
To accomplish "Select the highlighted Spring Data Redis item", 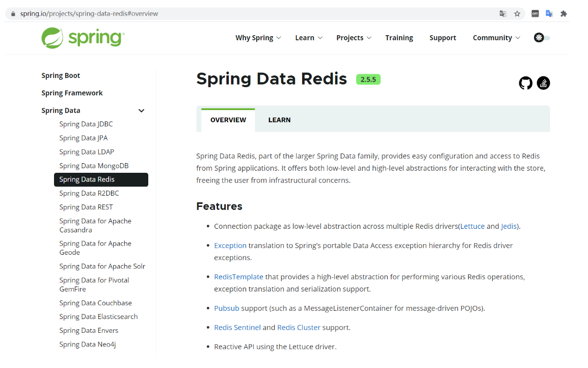I will click(x=101, y=180).
